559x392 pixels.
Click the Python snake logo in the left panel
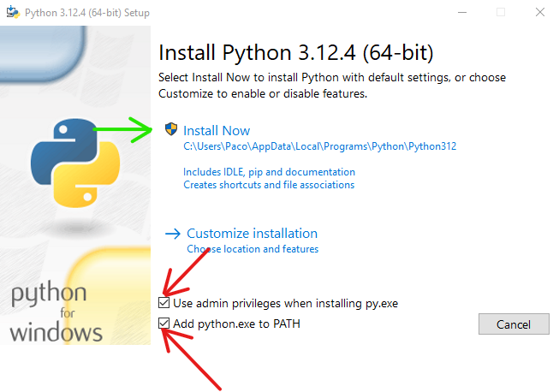pos(75,163)
